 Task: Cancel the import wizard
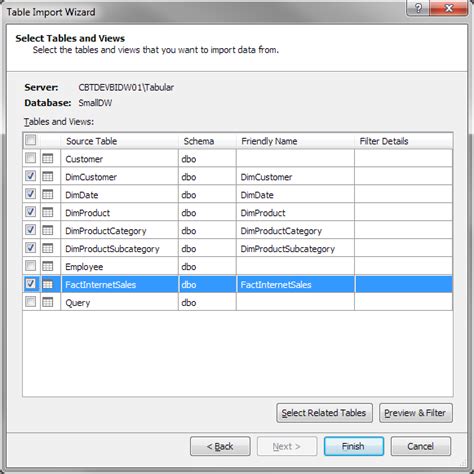point(421,446)
